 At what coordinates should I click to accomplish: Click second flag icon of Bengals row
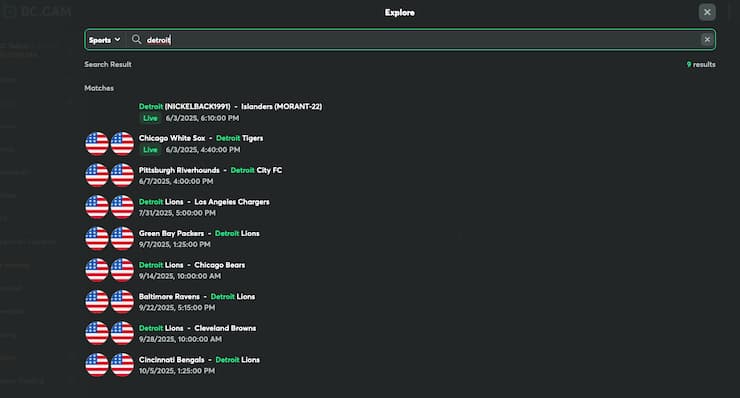[x=122, y=365]
